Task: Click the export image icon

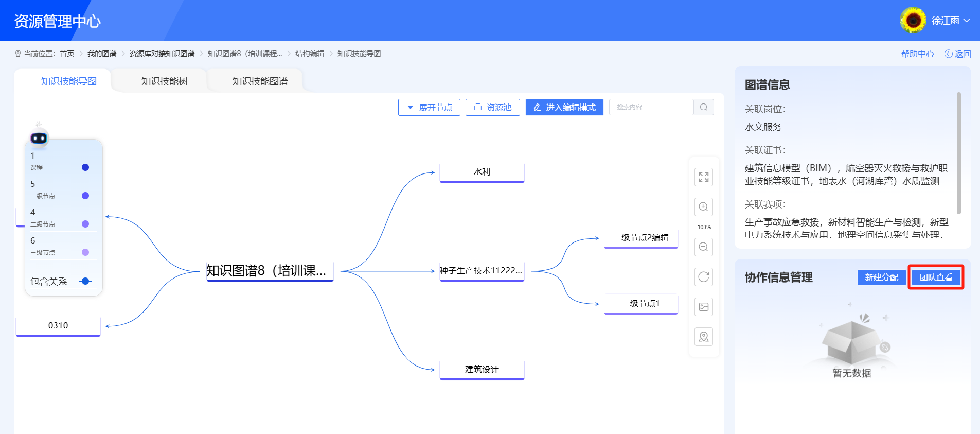Action: [x=704, y=307]
